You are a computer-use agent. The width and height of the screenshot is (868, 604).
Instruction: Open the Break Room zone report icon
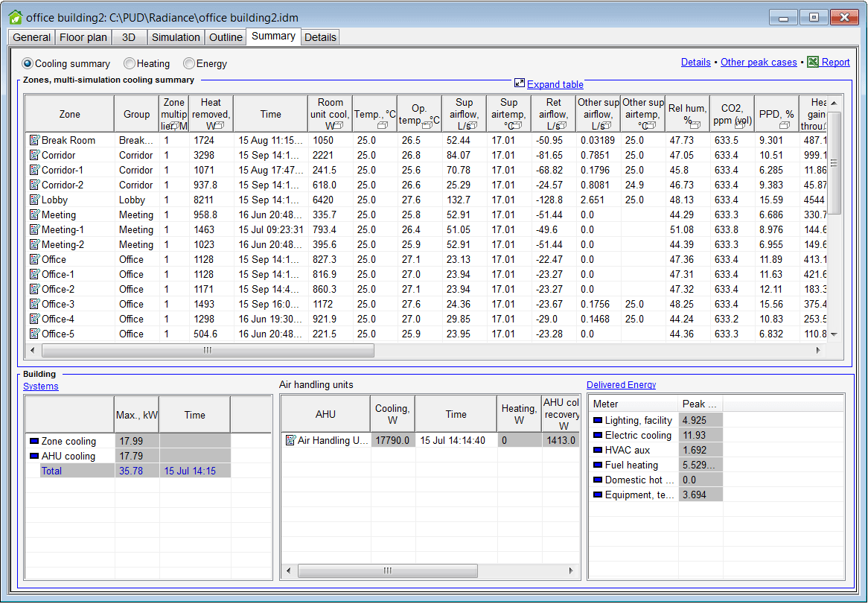click(33, 140)
